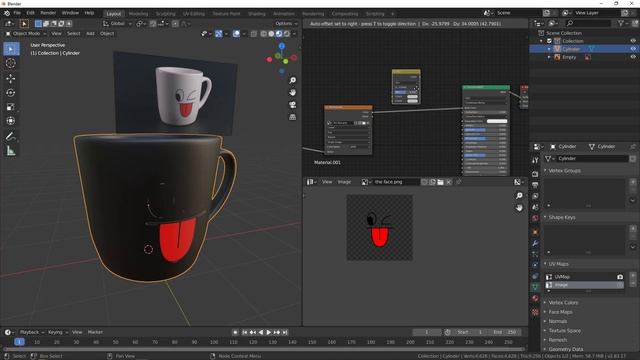
Task: Select the Move tool
Action: click(11, 78)
